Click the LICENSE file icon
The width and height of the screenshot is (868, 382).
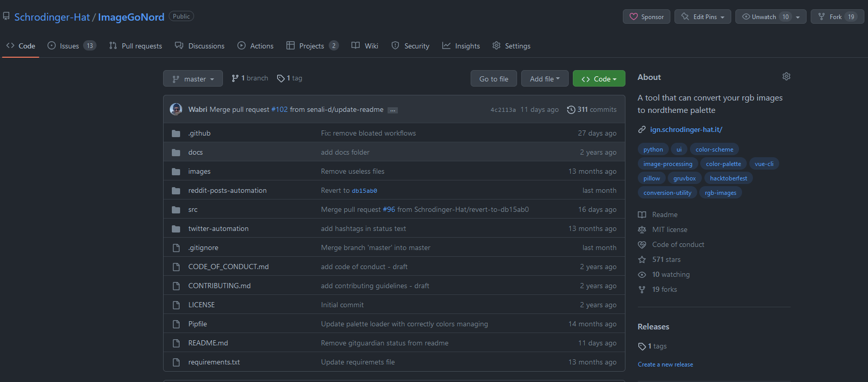pyautogui.click(x=176, y=305)
